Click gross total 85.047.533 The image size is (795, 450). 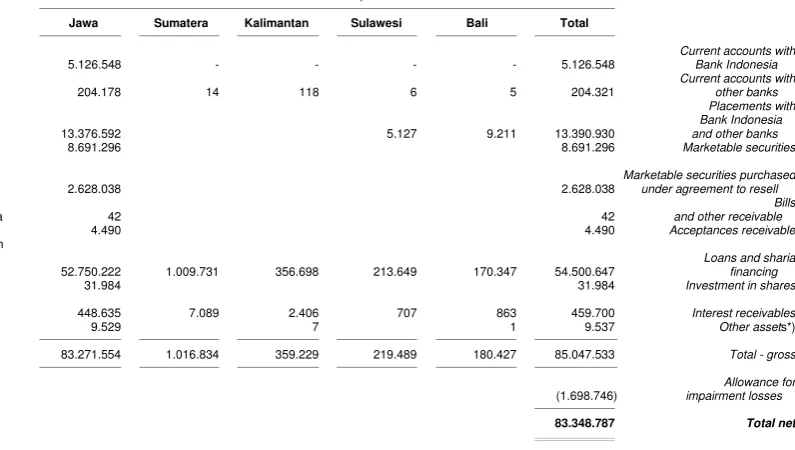(584, 355)
